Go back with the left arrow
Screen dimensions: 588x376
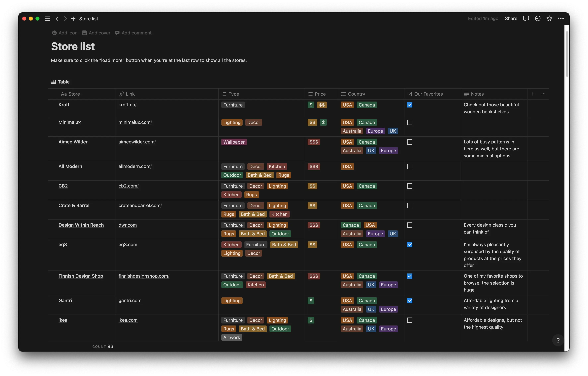coord(57,19)
